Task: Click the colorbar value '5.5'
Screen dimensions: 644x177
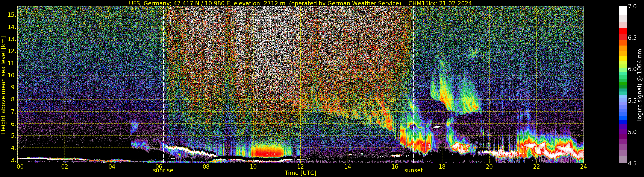Action: 632,101
